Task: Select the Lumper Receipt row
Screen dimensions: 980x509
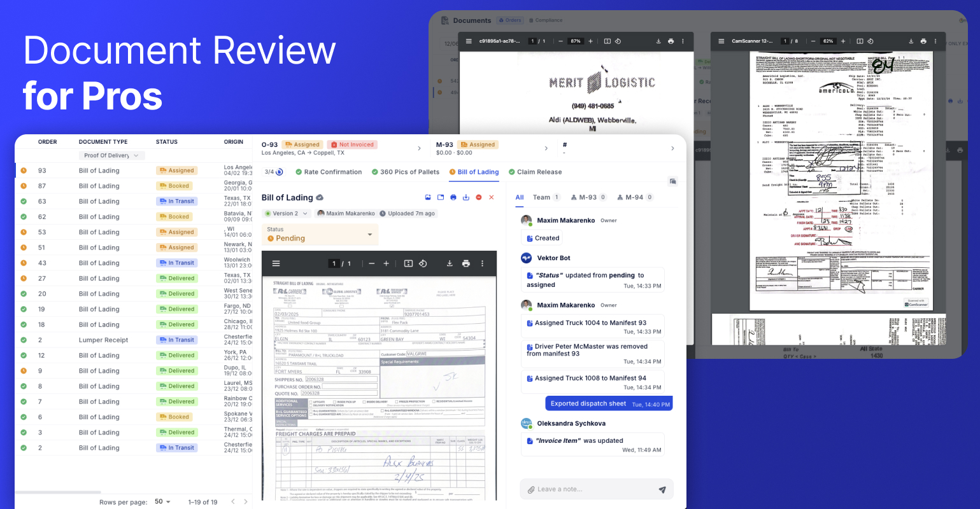Action: tap(134, 340)
